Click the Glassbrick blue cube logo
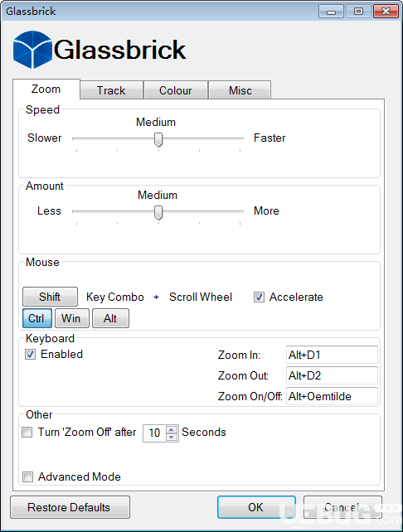The image size is (403, 532). click(x=32, y=50)
